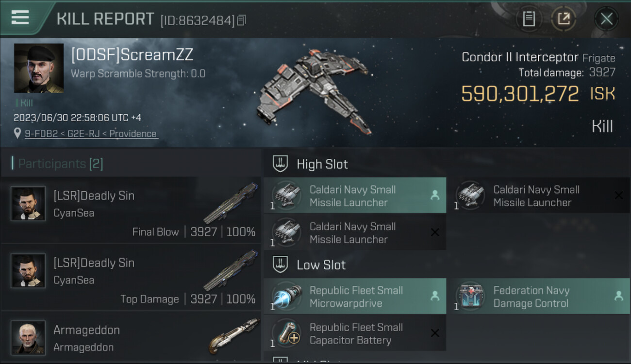Click the X on Capacitor Battery item
Viewport: 631px width, 364px height.
[435, 333]
